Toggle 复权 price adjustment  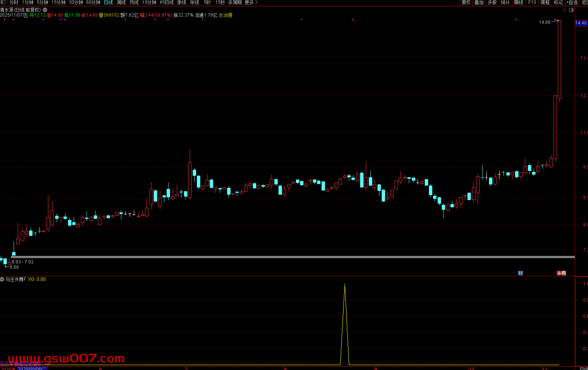466,3
